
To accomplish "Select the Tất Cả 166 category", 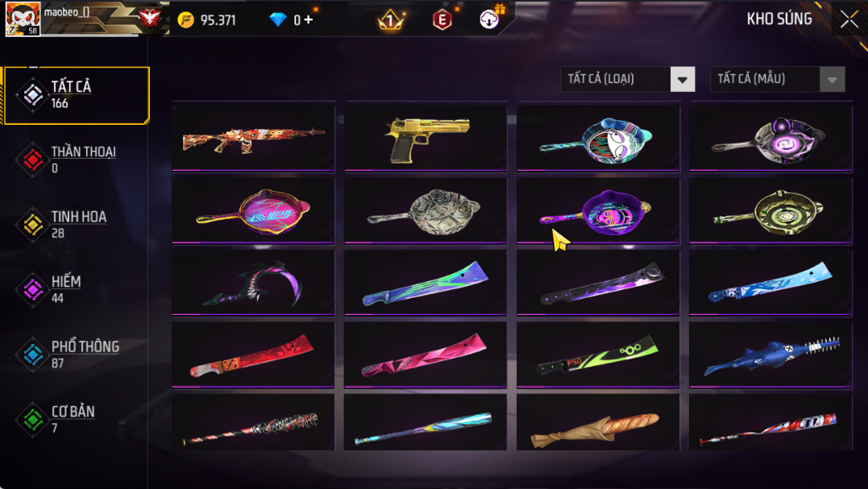I will click(x=77, y=95).
